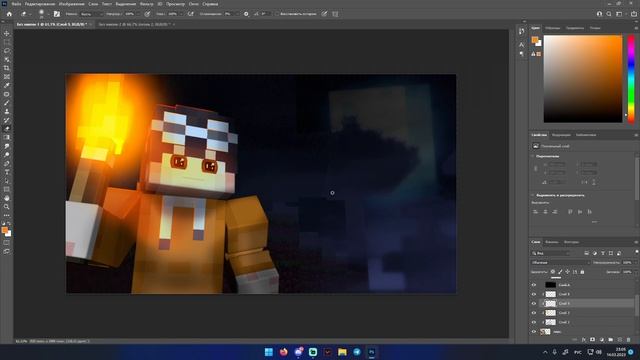
Task: Click lock transparent pixels icon
Action: click(x=553, y=272)
